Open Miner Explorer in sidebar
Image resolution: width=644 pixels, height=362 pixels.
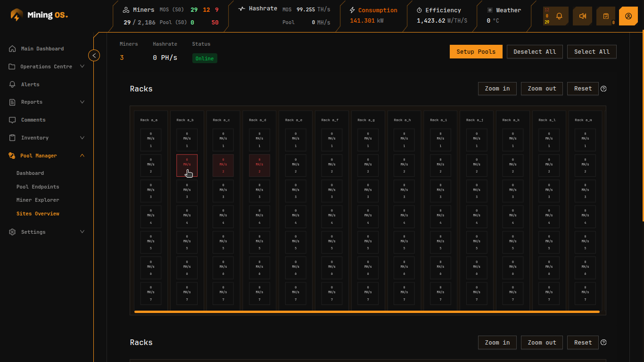click(38, 200)
